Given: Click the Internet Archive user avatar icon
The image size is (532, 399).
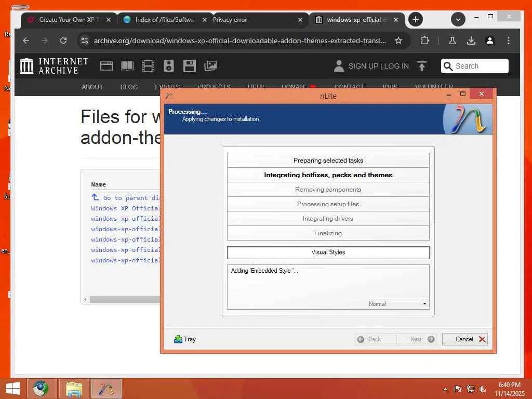Looking at the screenshot, I should pyautogui.click(x=339, y=66).
